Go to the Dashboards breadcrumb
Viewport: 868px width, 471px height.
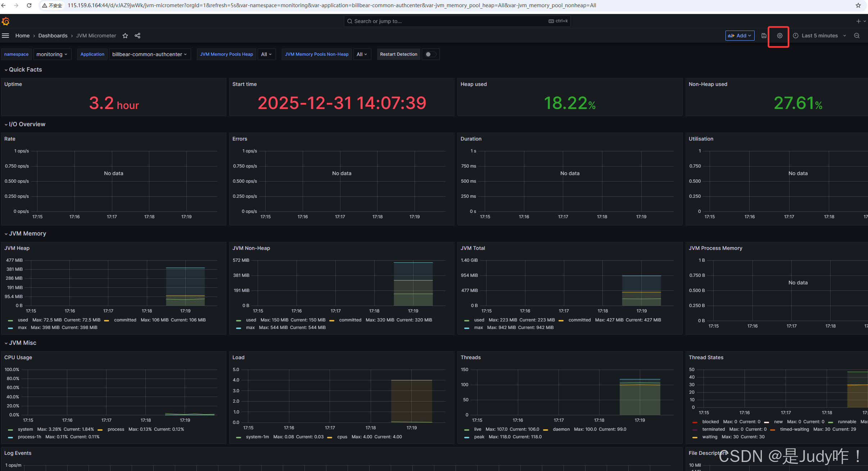[x=53, y=36]
